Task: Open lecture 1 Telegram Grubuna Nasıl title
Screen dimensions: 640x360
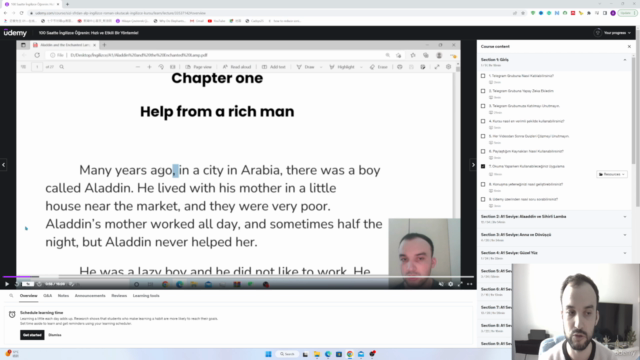Action: [x=521, y=76]
